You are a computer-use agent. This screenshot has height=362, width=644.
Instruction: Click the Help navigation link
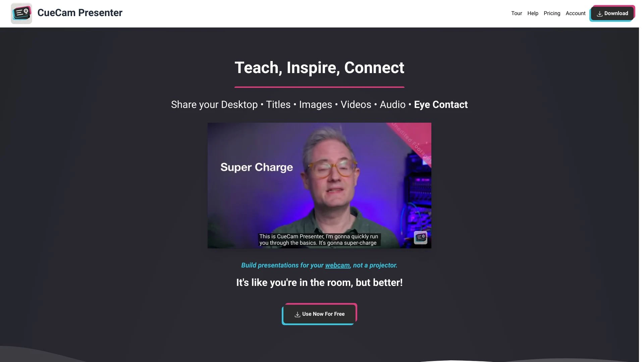[x=533, y=13]
